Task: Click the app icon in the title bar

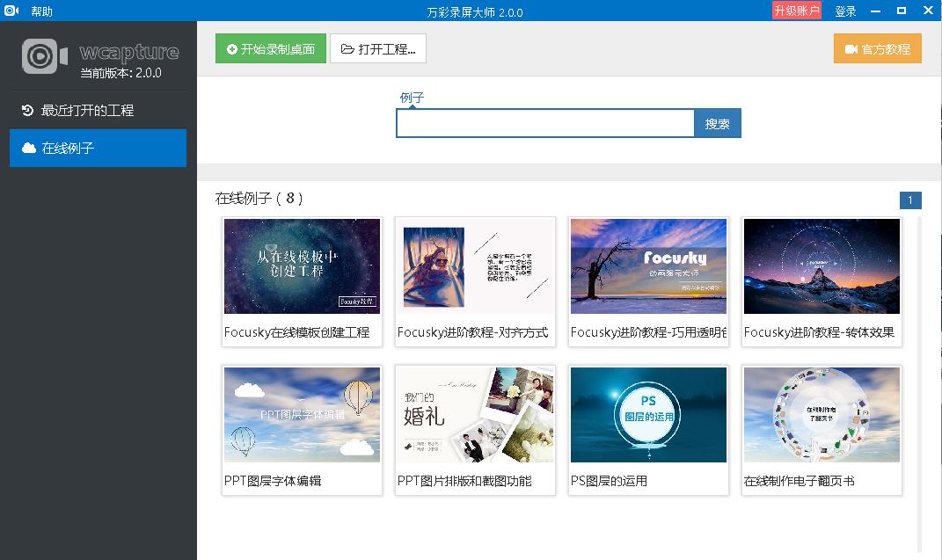Action: (11, 11)
